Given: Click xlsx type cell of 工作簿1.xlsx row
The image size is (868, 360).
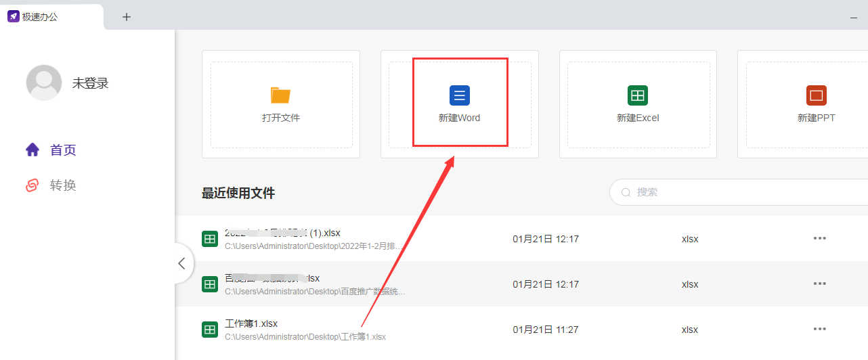Looking at the screenshot, I should tap(690, 330).
